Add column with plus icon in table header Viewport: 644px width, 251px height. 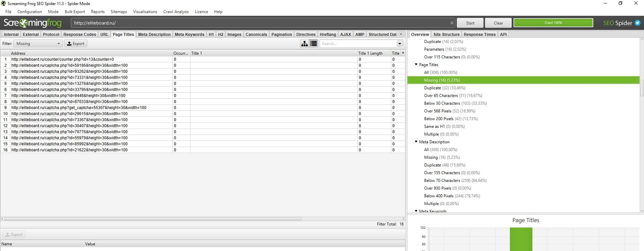click(403, 53)
